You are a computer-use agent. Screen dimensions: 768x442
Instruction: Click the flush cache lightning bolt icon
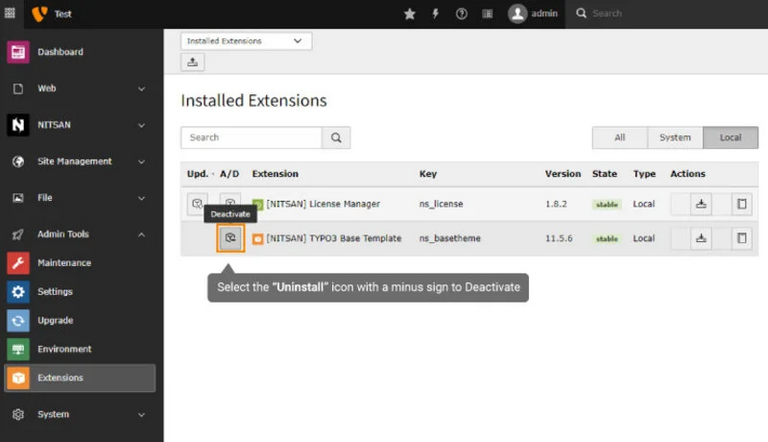pos(435,14)
